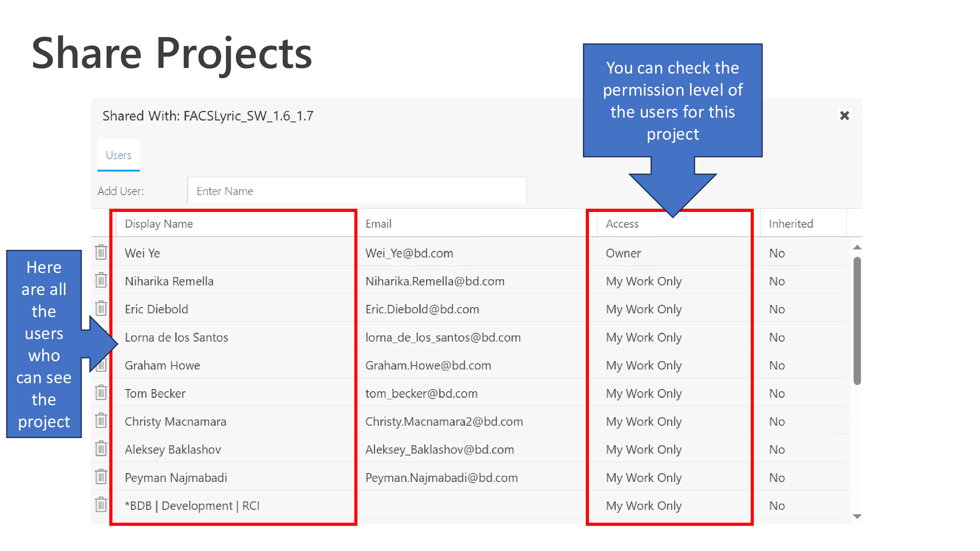Click email Graham.Howe@bd.com

428,365
